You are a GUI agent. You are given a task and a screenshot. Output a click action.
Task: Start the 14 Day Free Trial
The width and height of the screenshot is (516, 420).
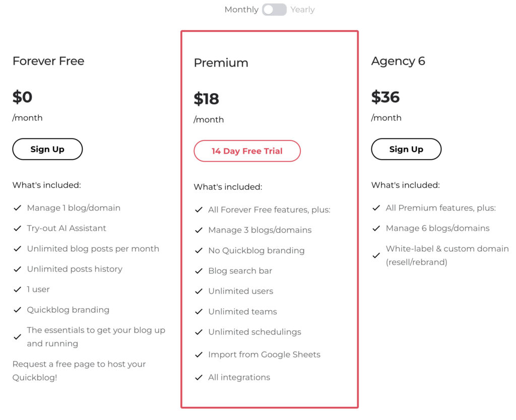tap(247, 151)
